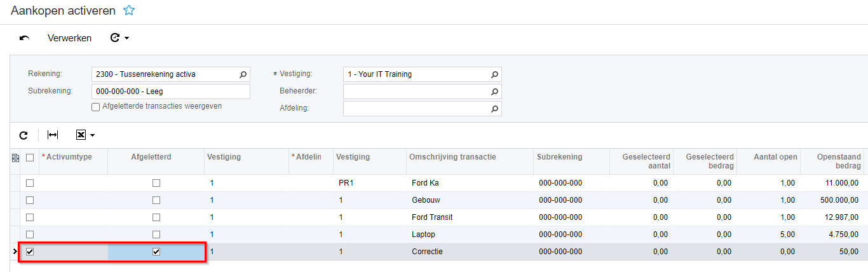
Task: Uncheck the Afgeletterd box on the Correctie row
Action: click(156, 252)
